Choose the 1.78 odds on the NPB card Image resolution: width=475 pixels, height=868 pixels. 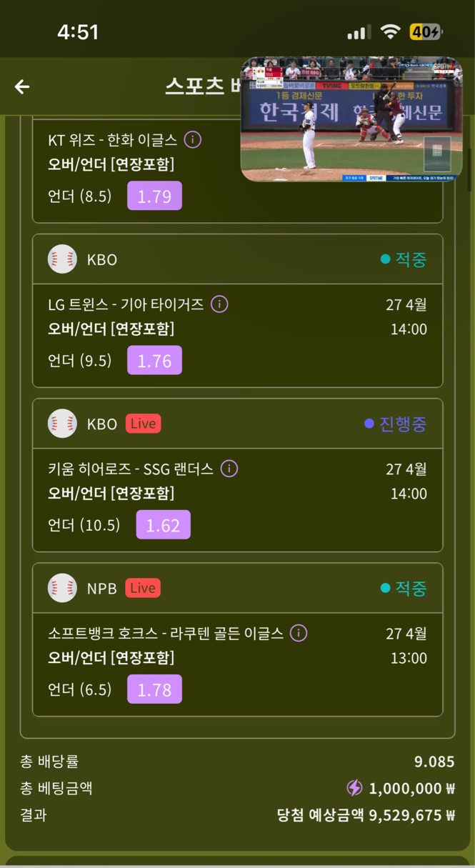154,689
